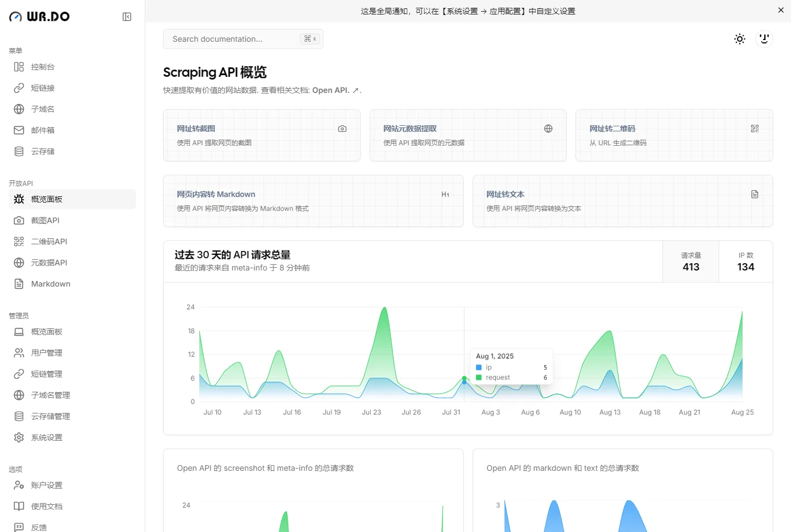Click the WR.DO logo
This screenshot has width=791, height=532.
40,17
